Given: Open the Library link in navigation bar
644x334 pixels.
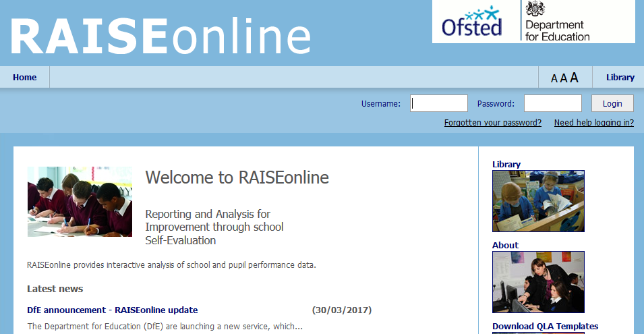Looking at the screenshot, I should coord(620,77).
